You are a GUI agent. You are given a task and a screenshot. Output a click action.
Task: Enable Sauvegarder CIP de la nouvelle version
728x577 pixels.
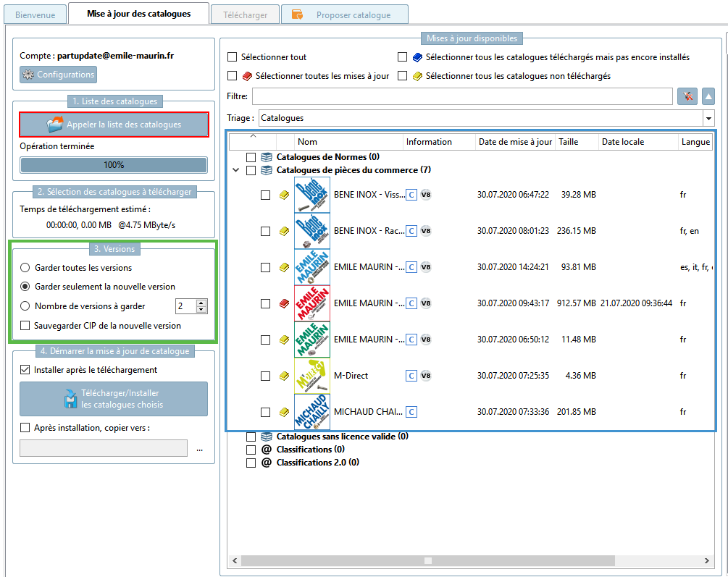pyautogui.click(x=25, y=325)
